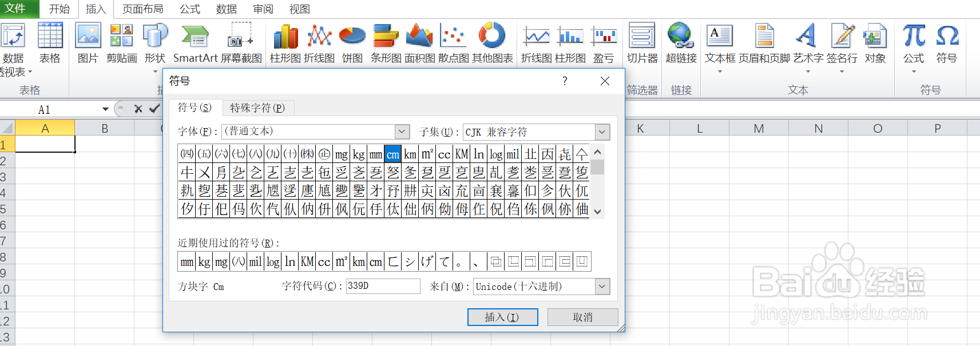Image resolution: width=980 pixels, height=346 pixels.
Task: Insert a 饼图 pie chart
Action: [352, 43]
